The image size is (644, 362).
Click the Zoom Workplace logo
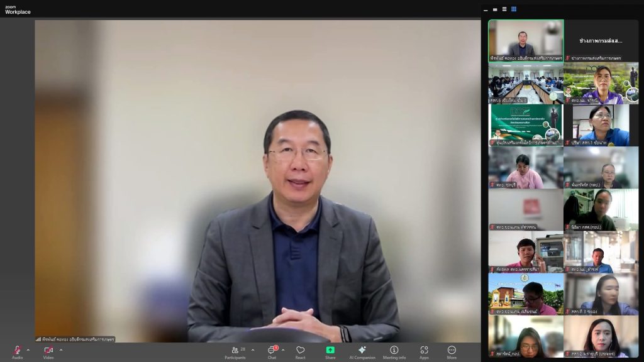[x=18, y=9]
